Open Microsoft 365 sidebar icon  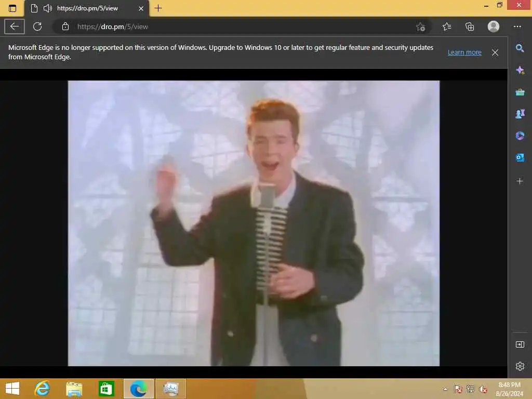(x=520, y=136)
